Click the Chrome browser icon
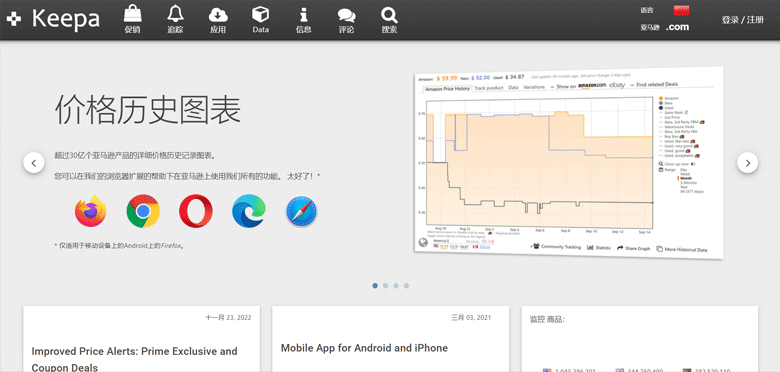 tap(143, 211)
